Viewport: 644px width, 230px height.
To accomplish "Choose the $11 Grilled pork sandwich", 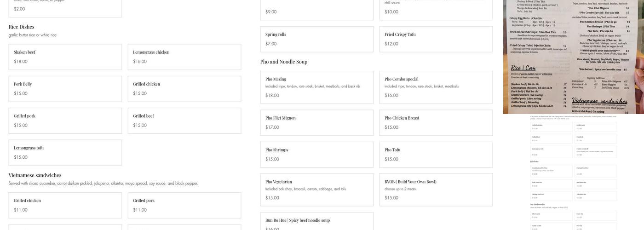I will pos(184,205).
